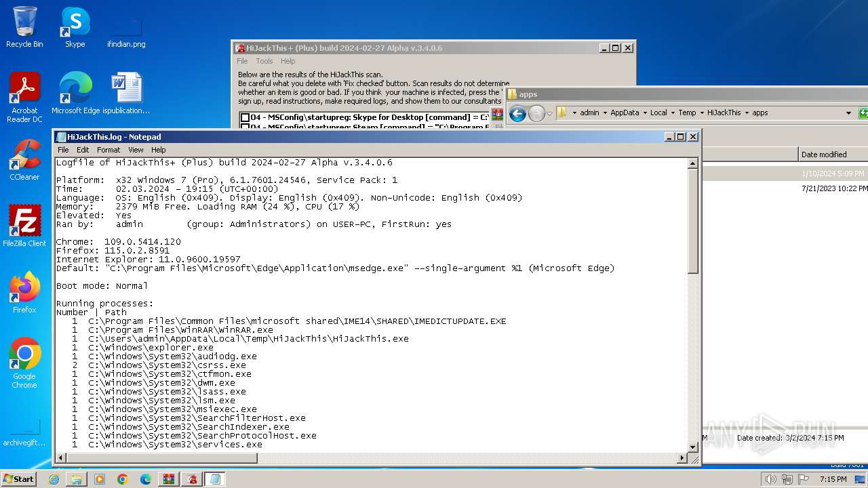The width and height of the screenshot is (868, 488).
Task: Click the Notepad vertical scrollbar thumb
Action: click(693, 221)
